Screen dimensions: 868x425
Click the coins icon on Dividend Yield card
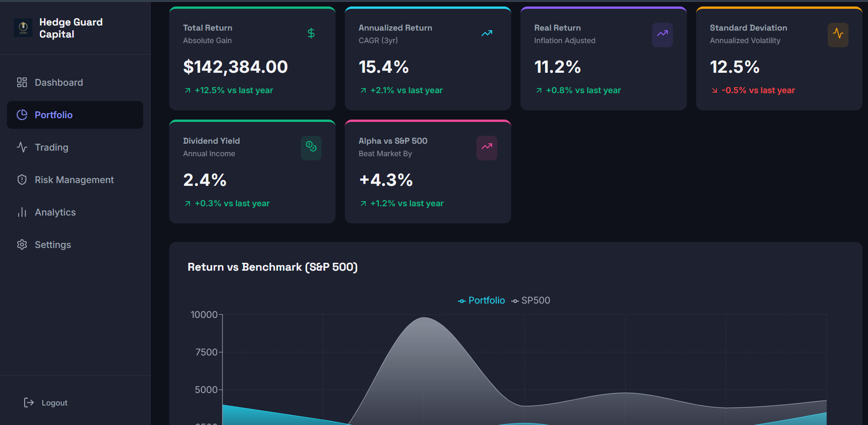pos(311,148)
